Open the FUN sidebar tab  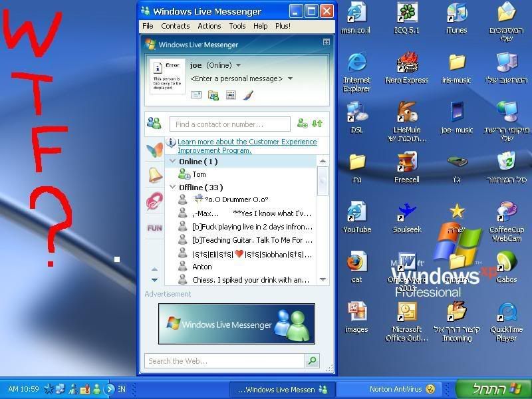click(x=155, y=228)
